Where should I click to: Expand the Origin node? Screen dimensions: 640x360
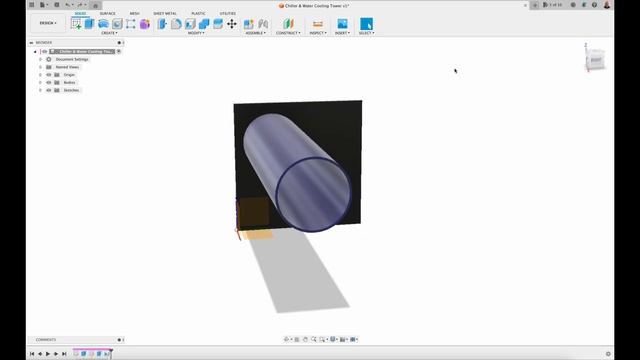[40, 75]
